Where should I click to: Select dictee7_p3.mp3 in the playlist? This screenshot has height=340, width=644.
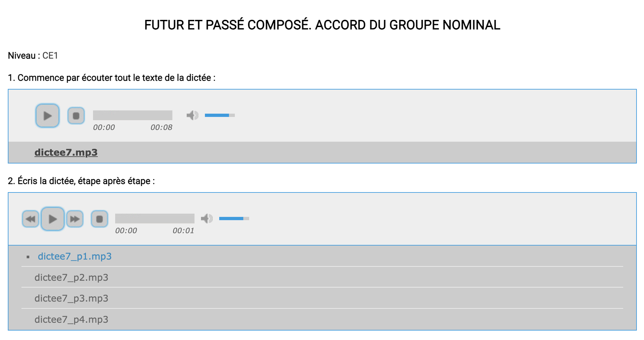tap(71, 298)
